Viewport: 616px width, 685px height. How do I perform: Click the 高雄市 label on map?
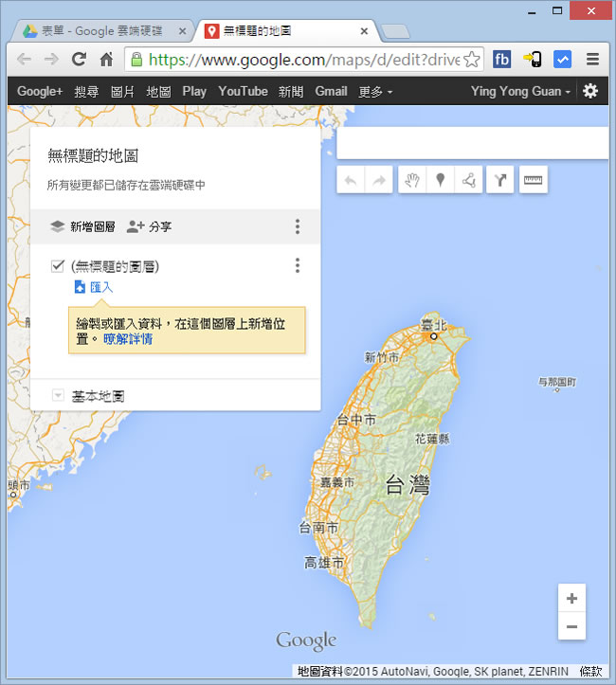pyautogui.click(x=324, y=563)
